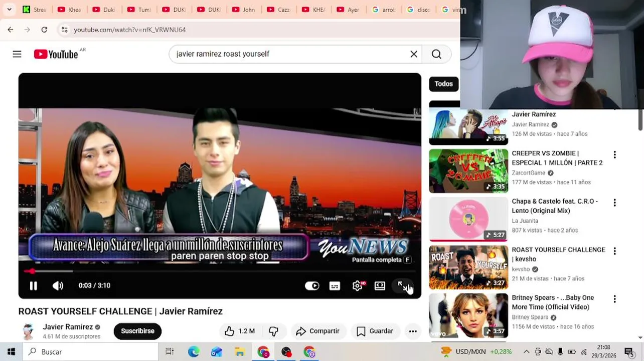Toggle the autoplay switch in player
The height and width of the screenshot is (361, 644).
[x=312, y=286]
